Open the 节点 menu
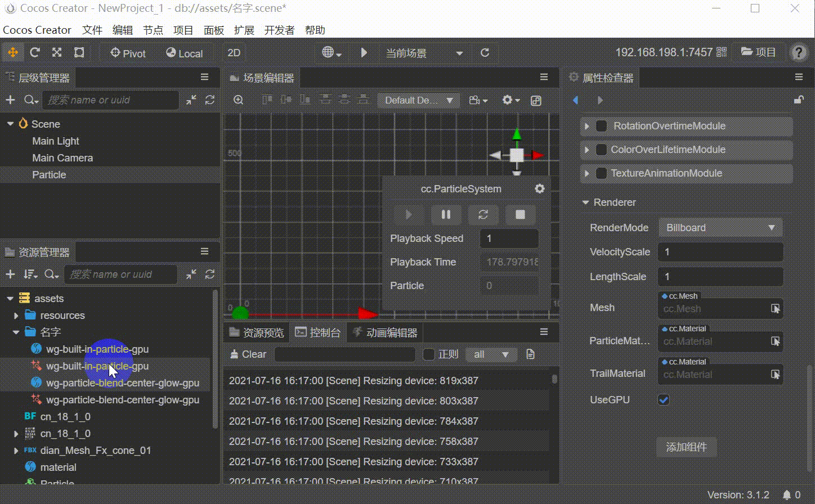Image resolution: width=815 pixels, height=504 pixels. point(153,30)
